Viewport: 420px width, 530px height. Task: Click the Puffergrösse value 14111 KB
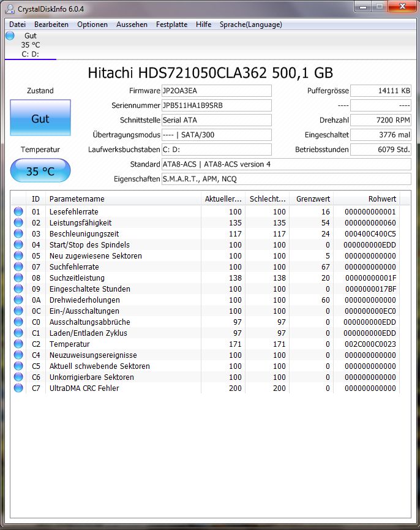coord(381,91)
